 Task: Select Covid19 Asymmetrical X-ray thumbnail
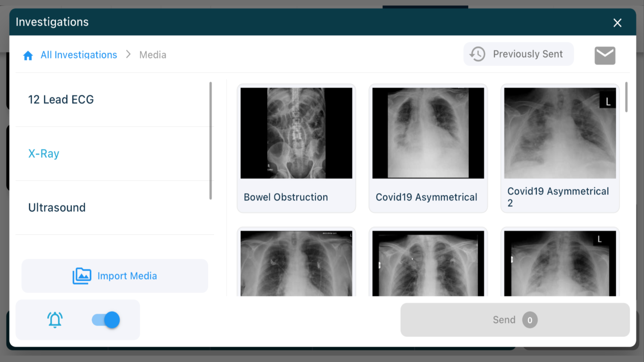tap(428, 133)
